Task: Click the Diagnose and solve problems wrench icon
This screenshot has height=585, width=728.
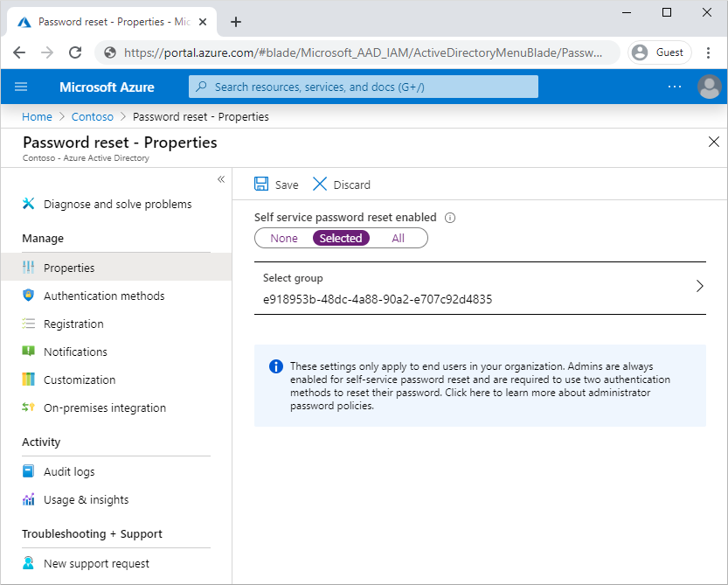Action: tap(28, 204)
